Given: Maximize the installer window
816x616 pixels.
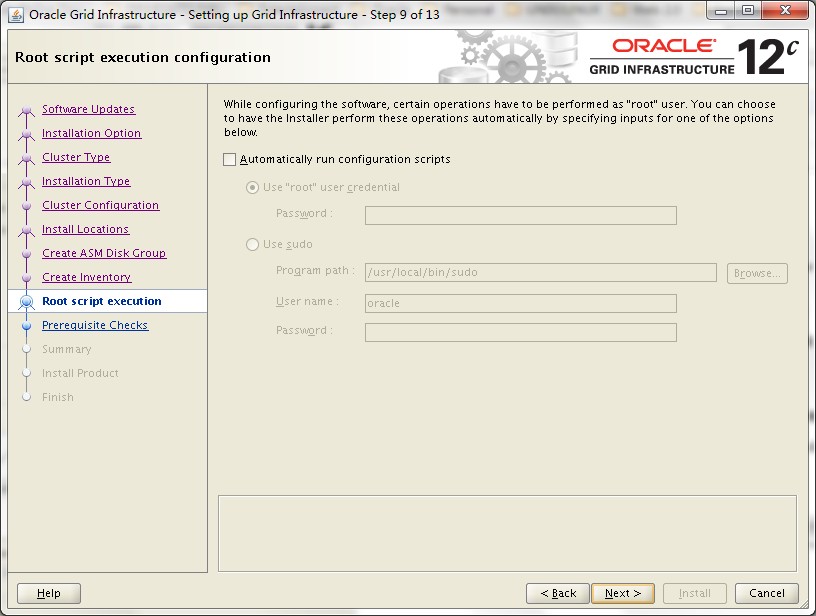Looking at the screenshot, I should [x=747, y=11].
